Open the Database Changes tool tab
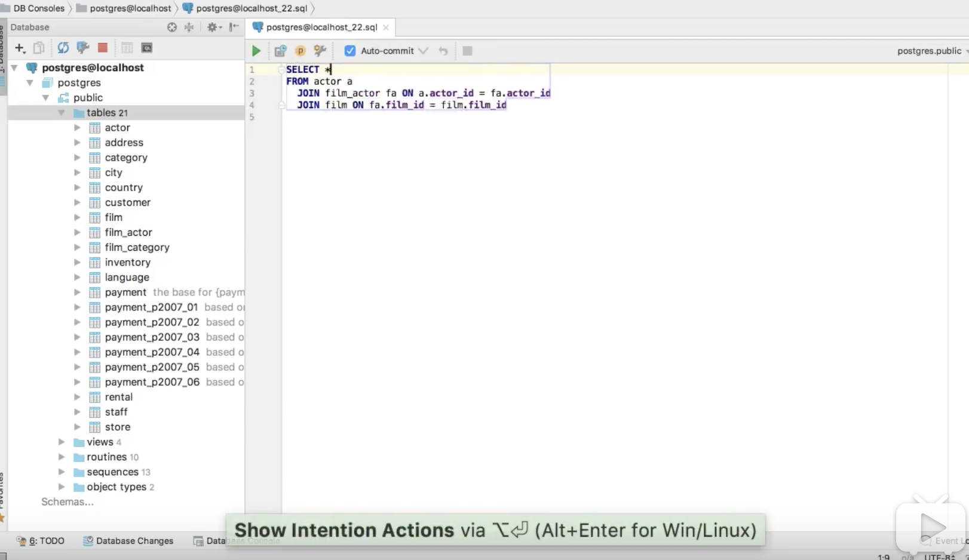The image size is (969, 560). pos(128,541)
